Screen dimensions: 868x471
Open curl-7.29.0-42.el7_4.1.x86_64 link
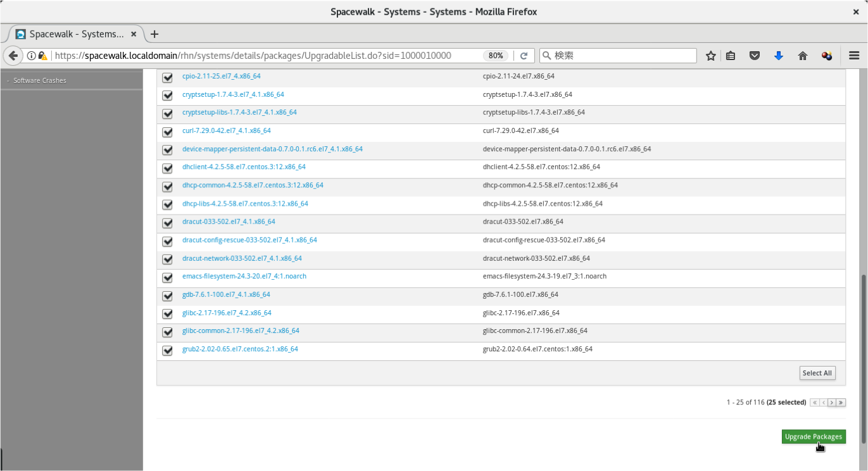[x=226, y=130]
